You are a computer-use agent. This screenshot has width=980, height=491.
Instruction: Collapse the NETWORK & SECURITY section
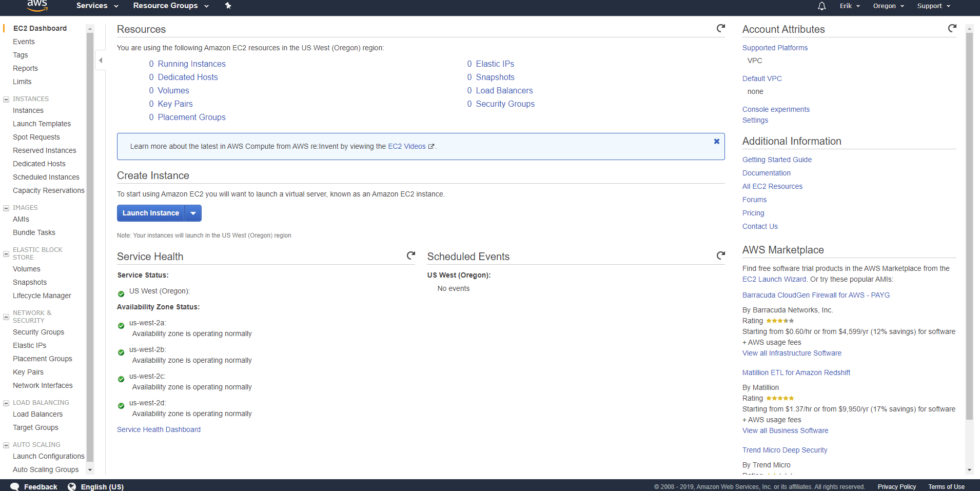6,317
